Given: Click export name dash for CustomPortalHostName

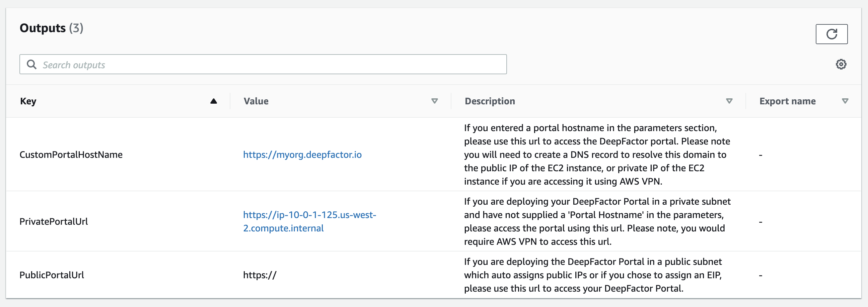Looking at the screenshot, I should (x=760, y=155).
